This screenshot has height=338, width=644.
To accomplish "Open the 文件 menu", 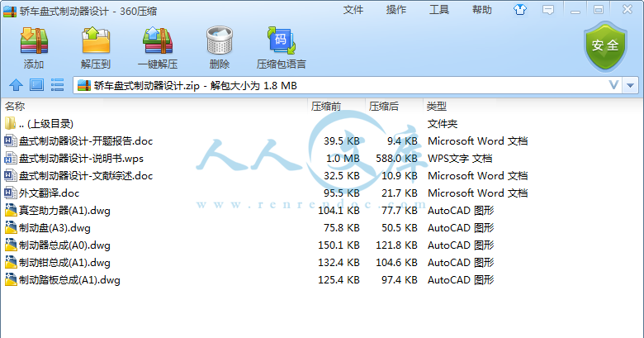I will [x=353, y=10].
